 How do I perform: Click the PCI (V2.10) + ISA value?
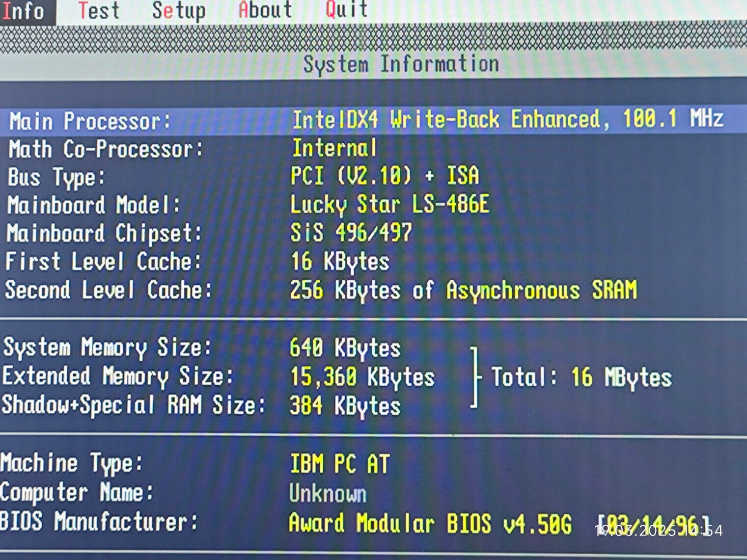coord(385,176)
